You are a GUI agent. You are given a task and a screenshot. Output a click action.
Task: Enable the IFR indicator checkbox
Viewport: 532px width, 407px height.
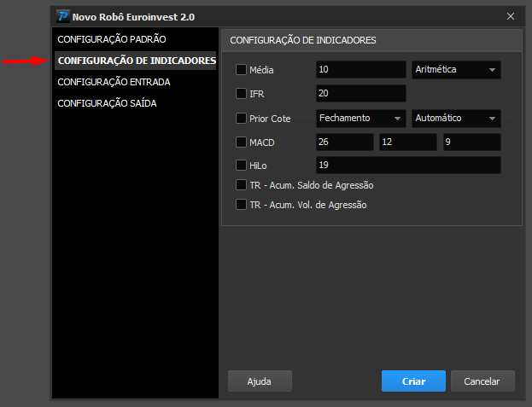point(241,94)
